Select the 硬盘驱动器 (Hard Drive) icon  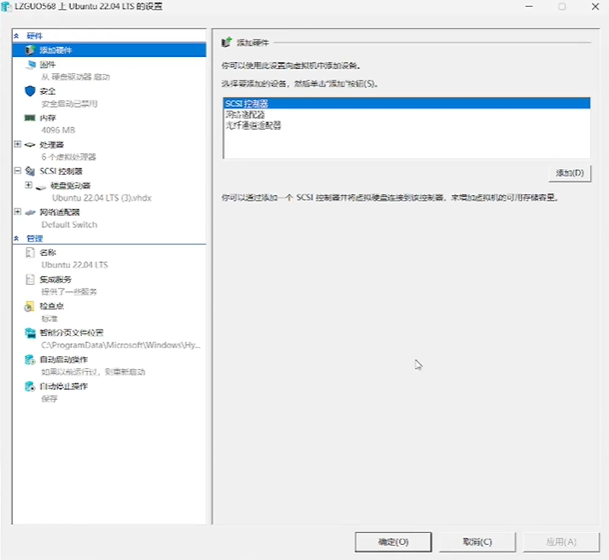(x=41, y=186)
